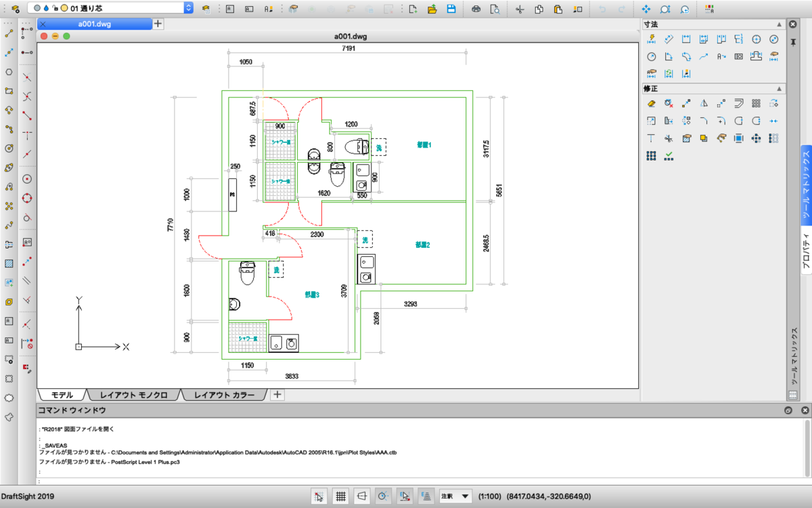This screenshot has width=812, height=508.
Task: Select the Pattern (grid array) tool in 修正 panel
Action: 757,103
